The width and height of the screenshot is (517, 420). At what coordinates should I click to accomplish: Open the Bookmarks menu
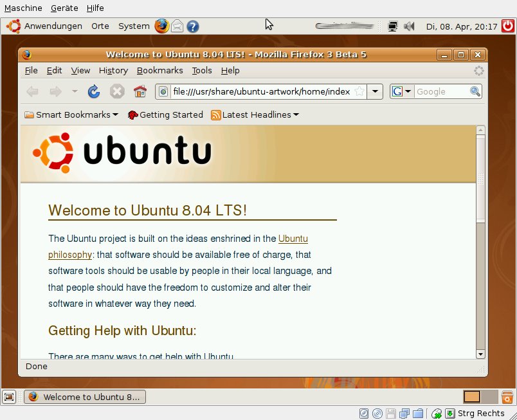[159, 71]
